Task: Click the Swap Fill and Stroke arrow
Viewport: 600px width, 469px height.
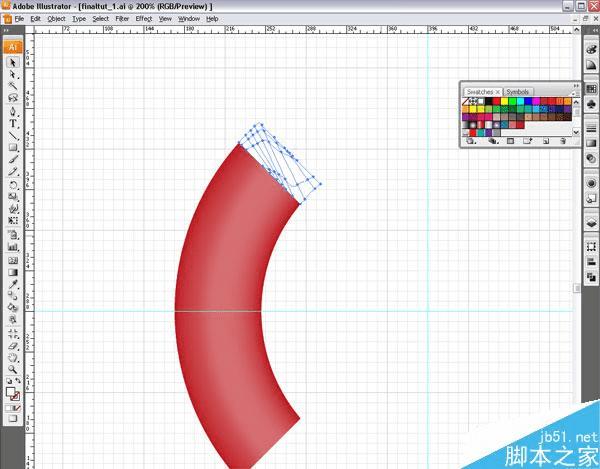Action: click(18, 381)
